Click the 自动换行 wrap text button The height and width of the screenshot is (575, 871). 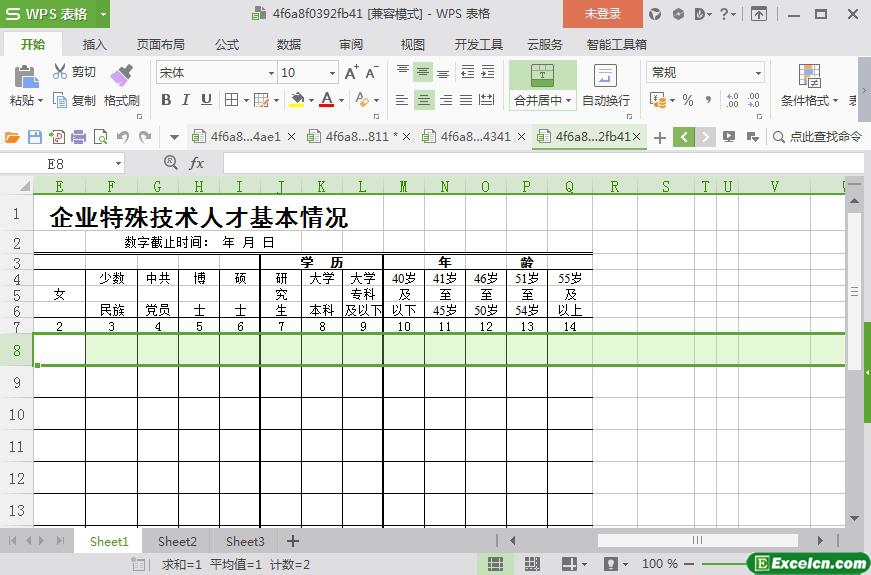pyautogui.click(x=606, y=85)
